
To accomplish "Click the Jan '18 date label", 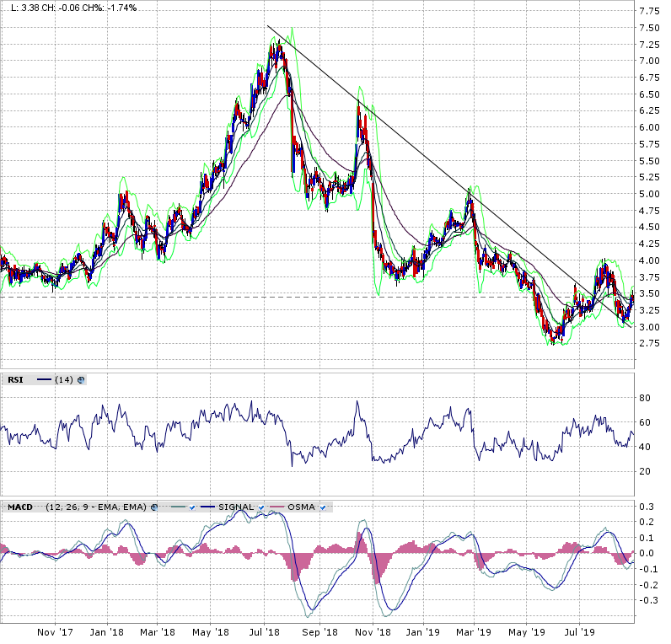I will point(107,632).
